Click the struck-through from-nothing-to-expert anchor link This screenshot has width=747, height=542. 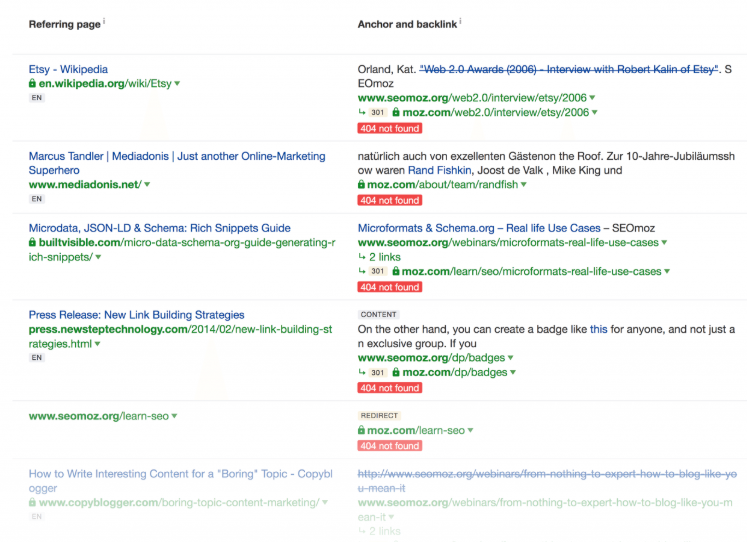[547, 481]
